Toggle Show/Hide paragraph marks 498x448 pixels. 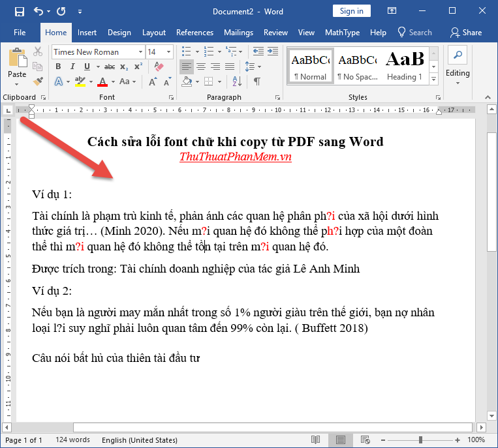257,82
